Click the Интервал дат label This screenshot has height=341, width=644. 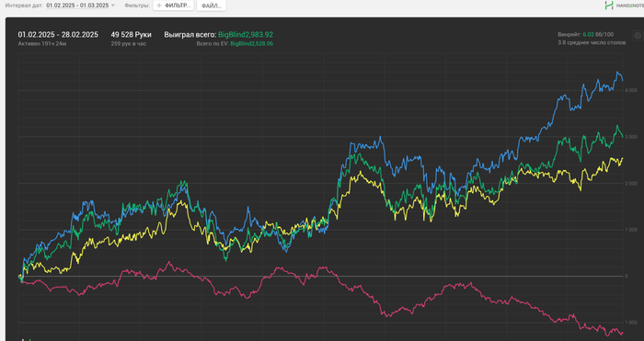24,6
